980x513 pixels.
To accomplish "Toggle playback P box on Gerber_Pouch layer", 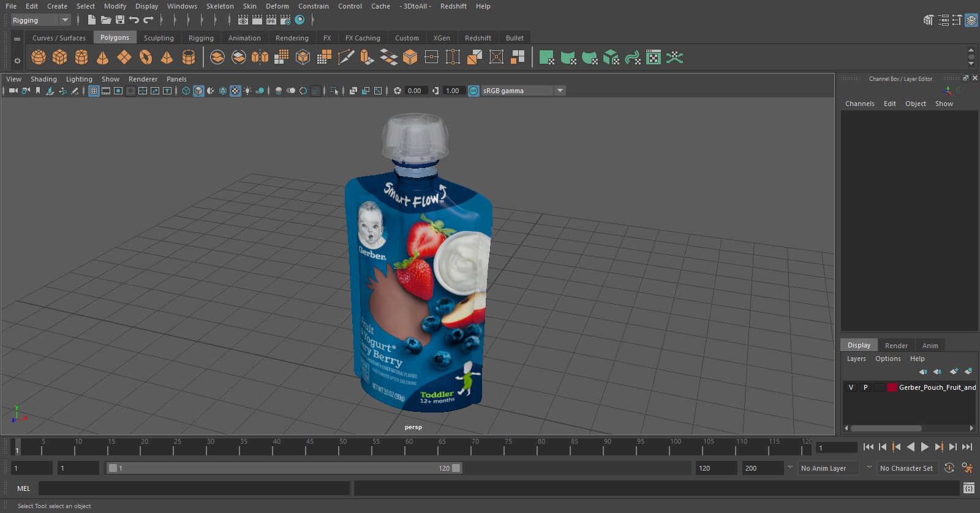I will 865,387.
